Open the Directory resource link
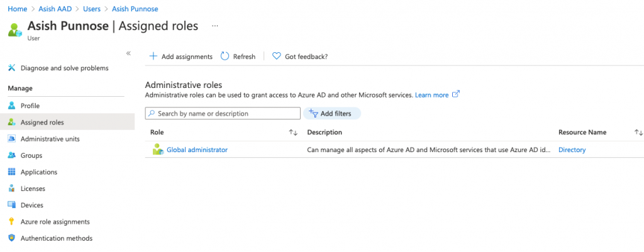Viewport: 644px width, 252px height. (572, 150)
